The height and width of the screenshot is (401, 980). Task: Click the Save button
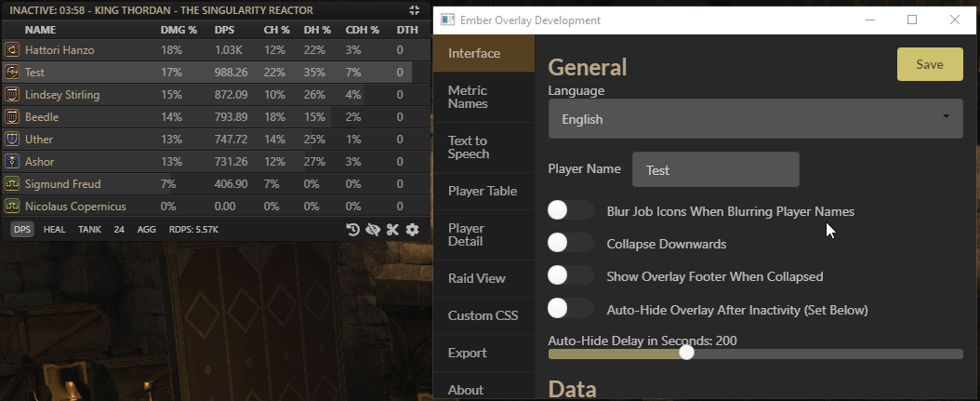pos(930,64)
